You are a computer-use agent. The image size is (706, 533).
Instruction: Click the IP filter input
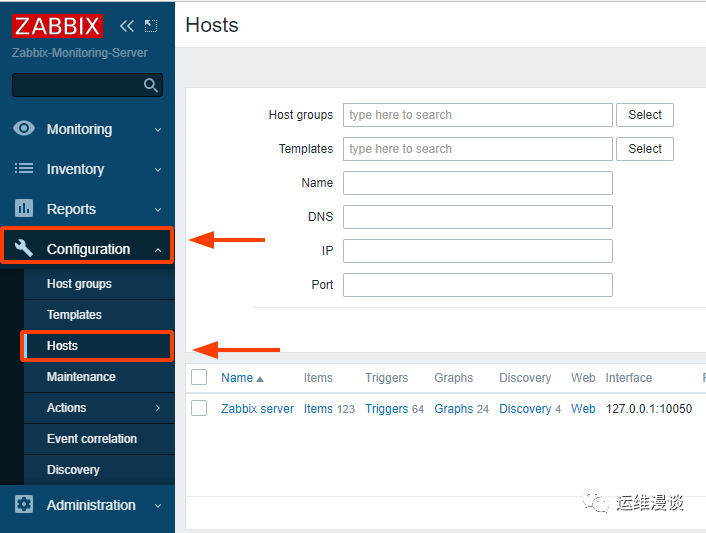[478, 251]
